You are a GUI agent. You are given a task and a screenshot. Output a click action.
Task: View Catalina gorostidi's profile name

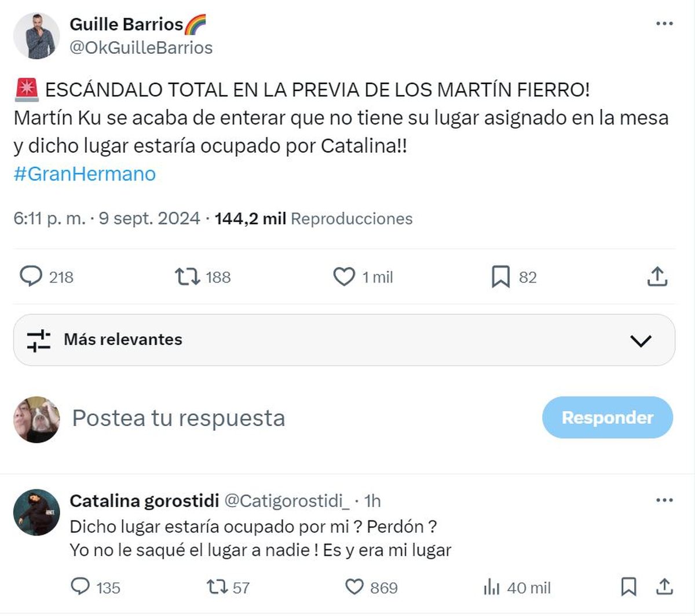145,501
